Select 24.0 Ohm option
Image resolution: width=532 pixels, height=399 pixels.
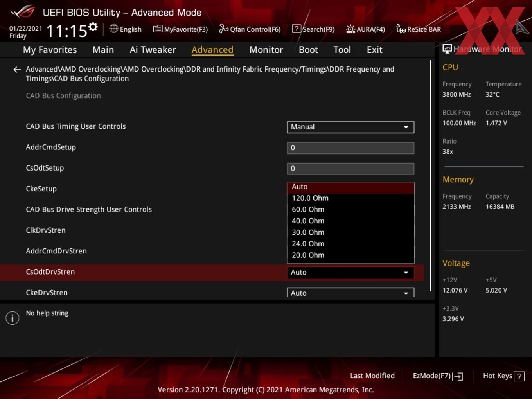click(x=350, y=244)
